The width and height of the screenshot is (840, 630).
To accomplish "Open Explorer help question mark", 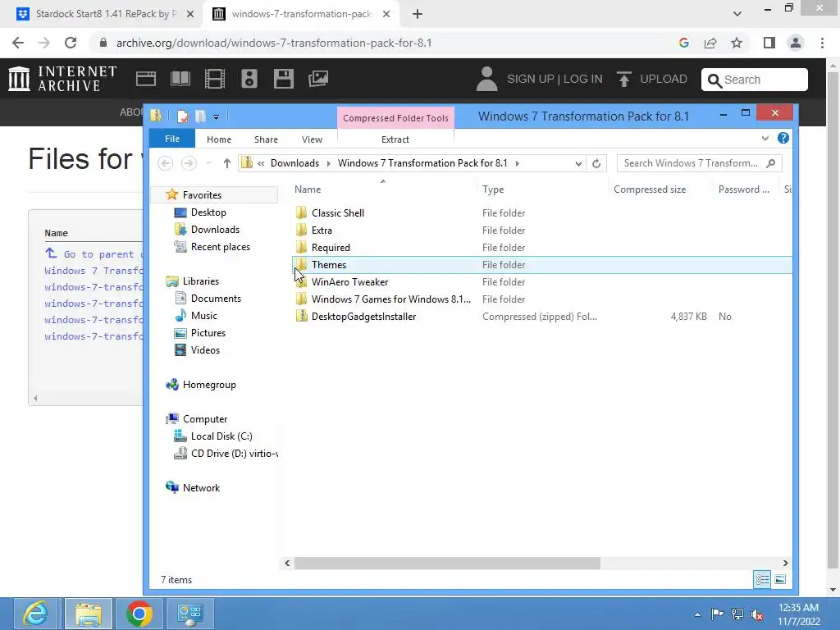I will pos(783,138).
